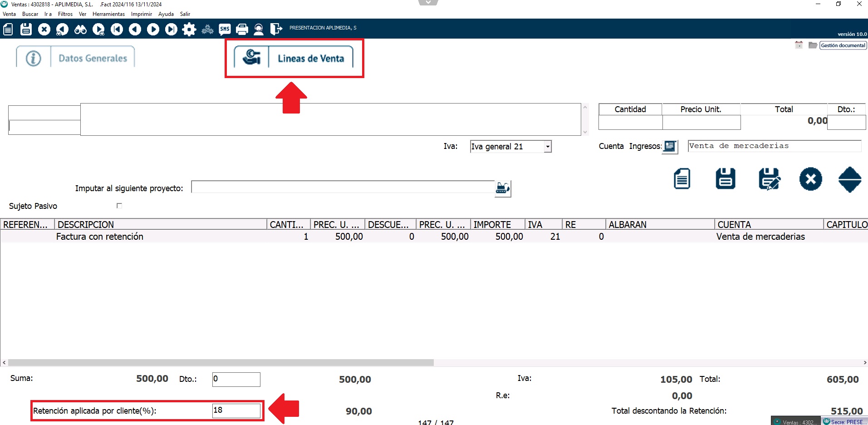Switch to the Datos Generales tab
This screenshot has height=425, width=868.
click(93, 58)
